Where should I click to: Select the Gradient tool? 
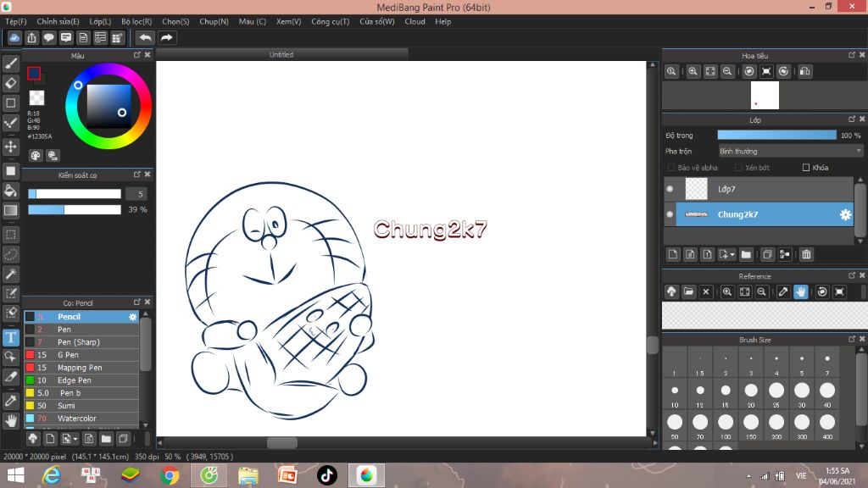pyautogui.click(x=10, y=210)
